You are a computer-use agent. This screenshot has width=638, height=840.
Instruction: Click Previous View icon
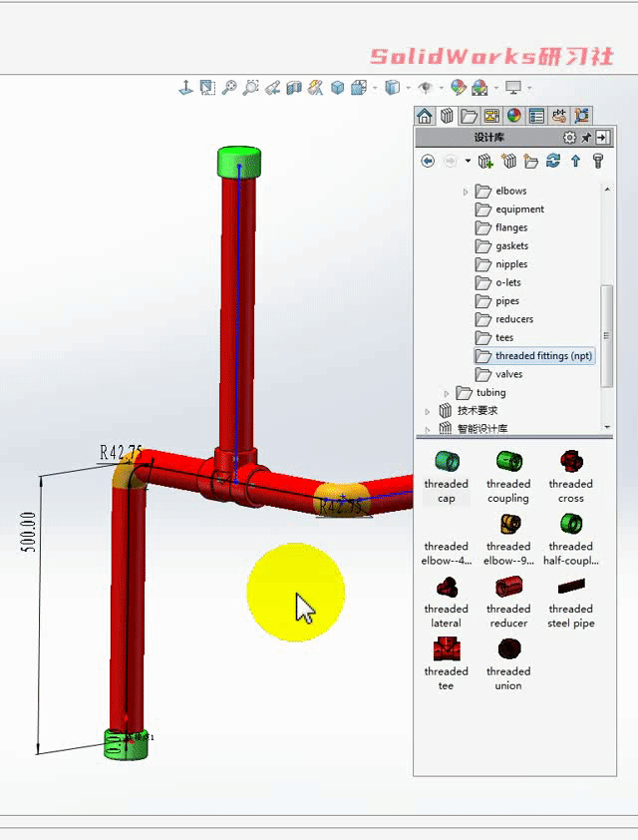pos(250,88)
